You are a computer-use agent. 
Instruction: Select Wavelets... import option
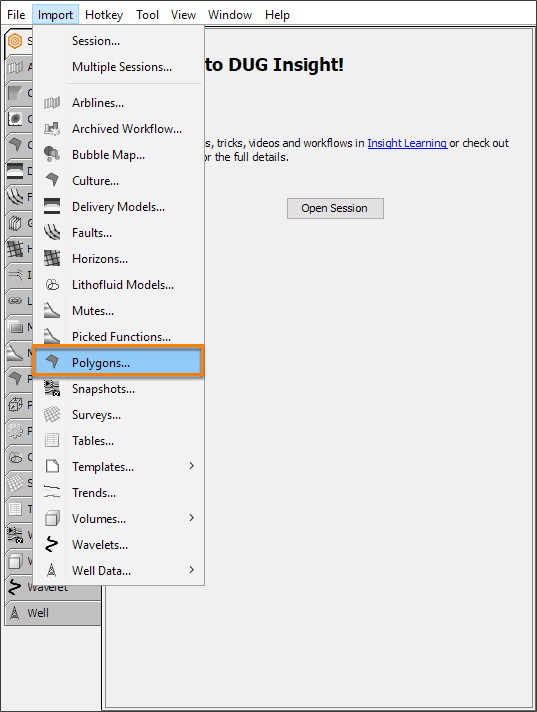coord(118,544)
